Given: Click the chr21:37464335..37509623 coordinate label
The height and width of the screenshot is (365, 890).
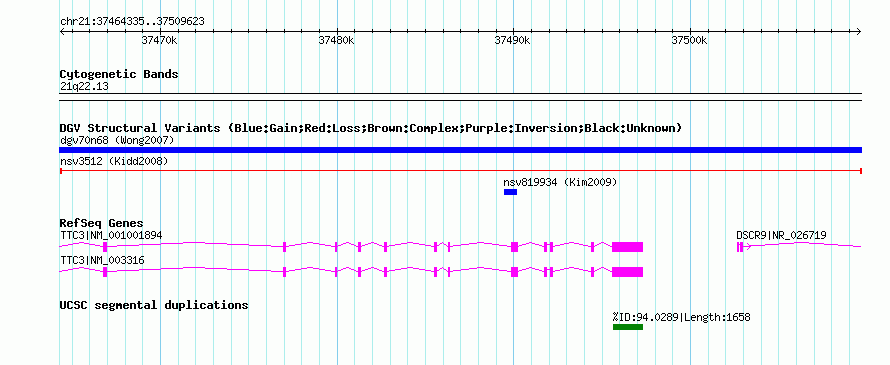Looking at the screenshot, I should click(x=132, y=22).
